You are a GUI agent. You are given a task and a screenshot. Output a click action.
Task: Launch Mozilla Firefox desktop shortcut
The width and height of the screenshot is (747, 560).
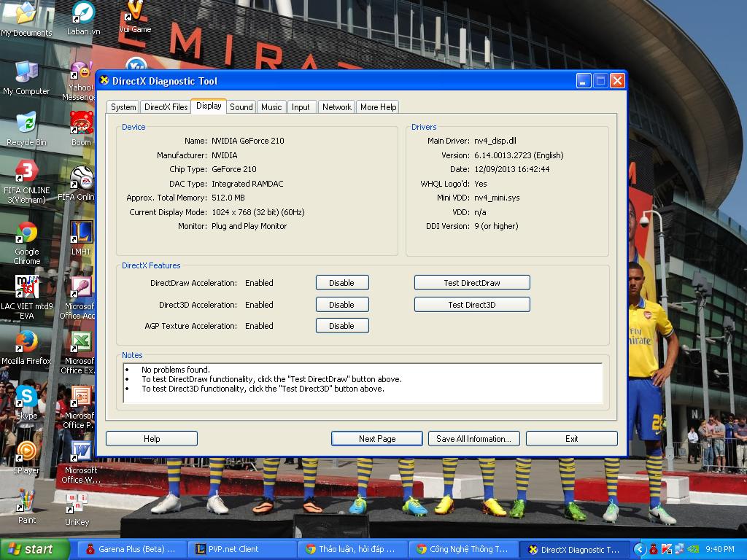coord(26,348)
